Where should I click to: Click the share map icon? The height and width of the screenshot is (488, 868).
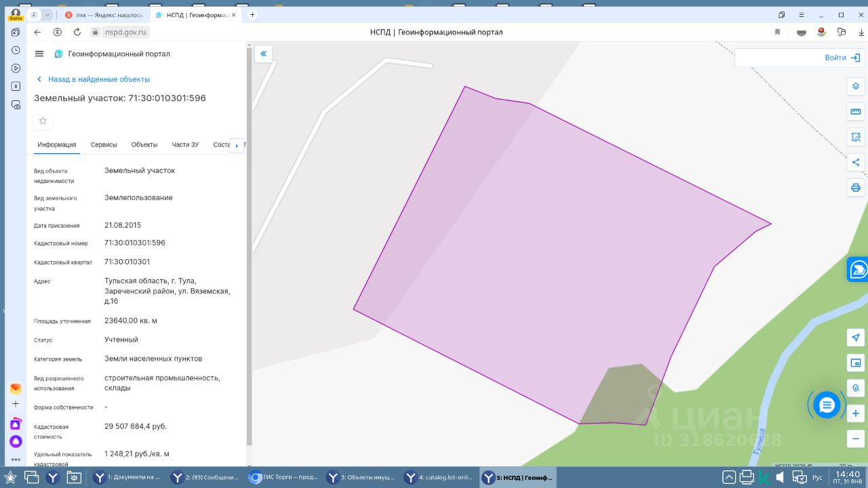pos(856,163)
